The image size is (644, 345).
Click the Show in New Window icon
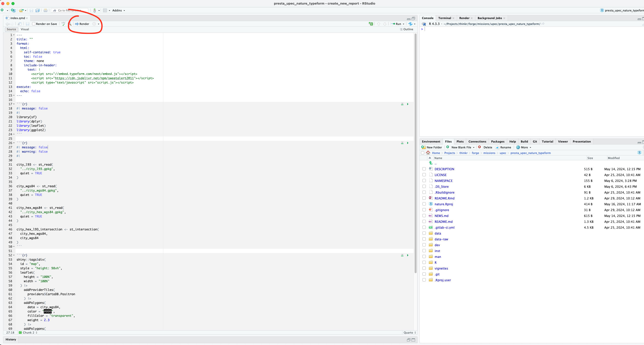(20, 24)
